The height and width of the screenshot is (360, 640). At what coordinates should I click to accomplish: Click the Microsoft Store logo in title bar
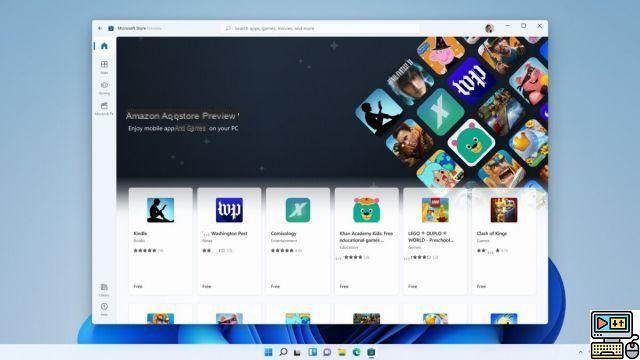(111, 28)
